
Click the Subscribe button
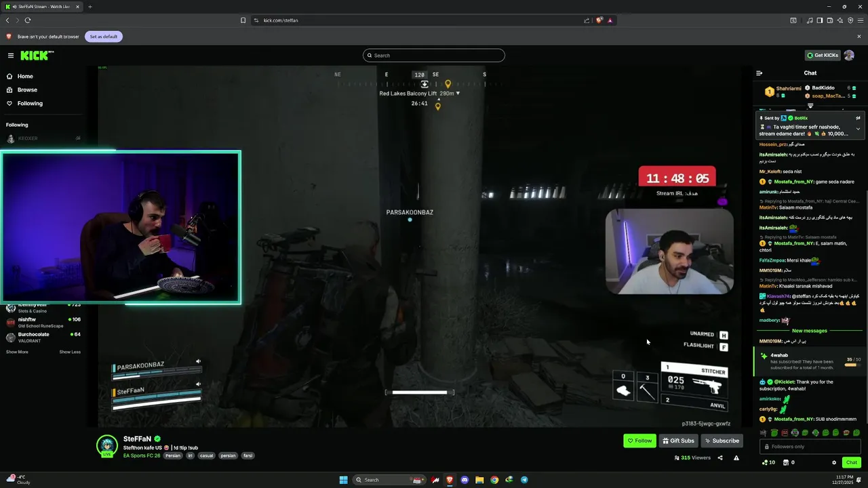(x=722, y=441)
